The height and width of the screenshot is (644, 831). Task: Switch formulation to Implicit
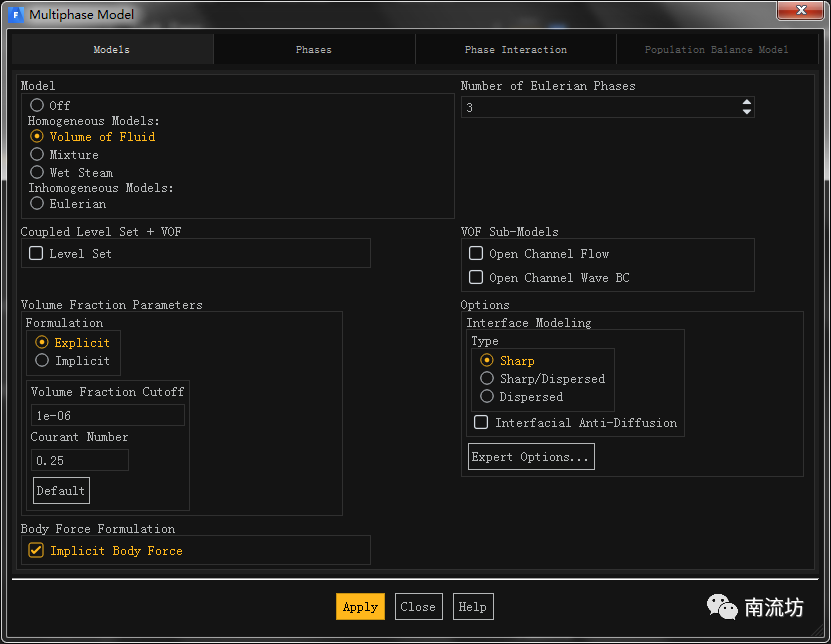tap(42, 361)
